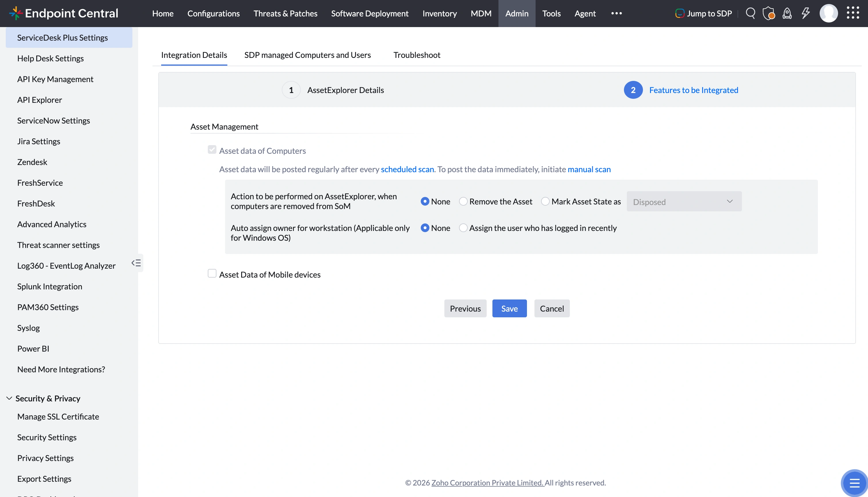
Task: Go to step 1 AssetExplorer Details
Action: [x=333, y=90]
